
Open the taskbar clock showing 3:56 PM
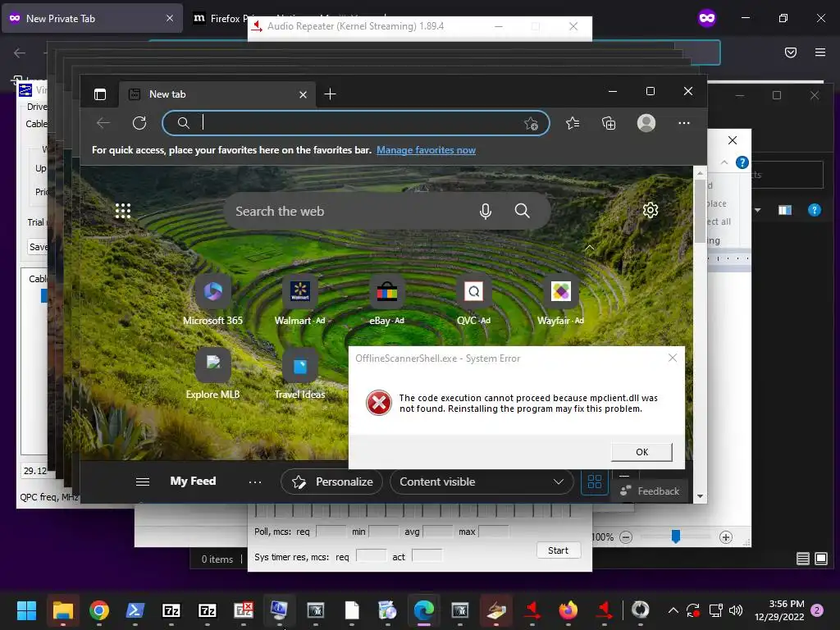pos(779,610)
